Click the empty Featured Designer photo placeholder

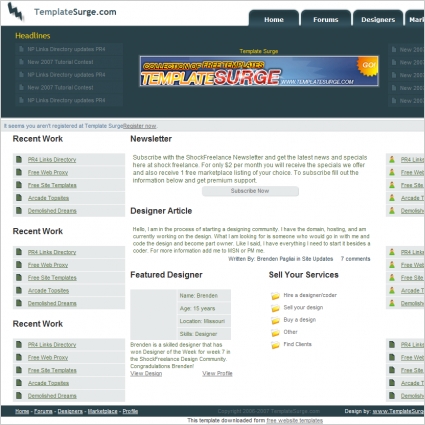[153, 314]
